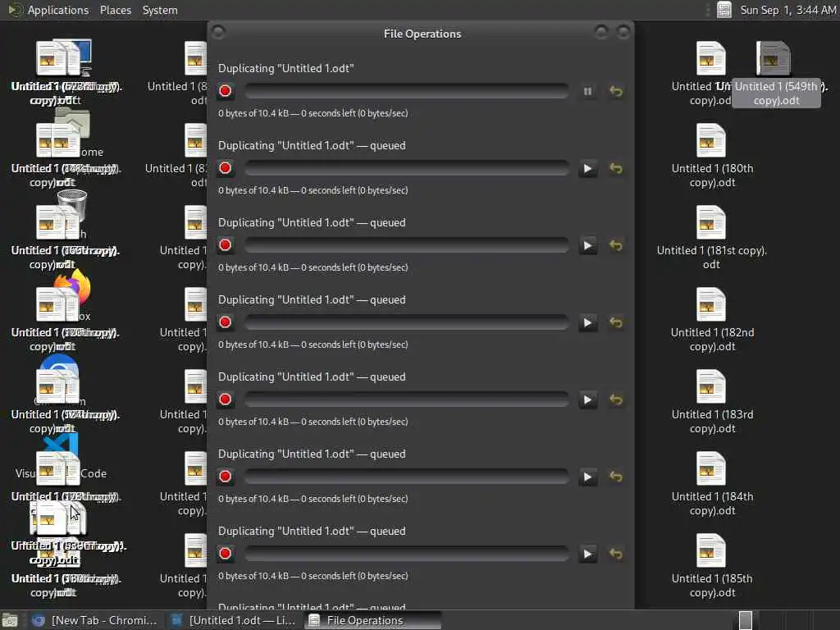Screen dimensions: 840x630
Task: Undo the second queued duplicating operation
Action: pos(616,246)
